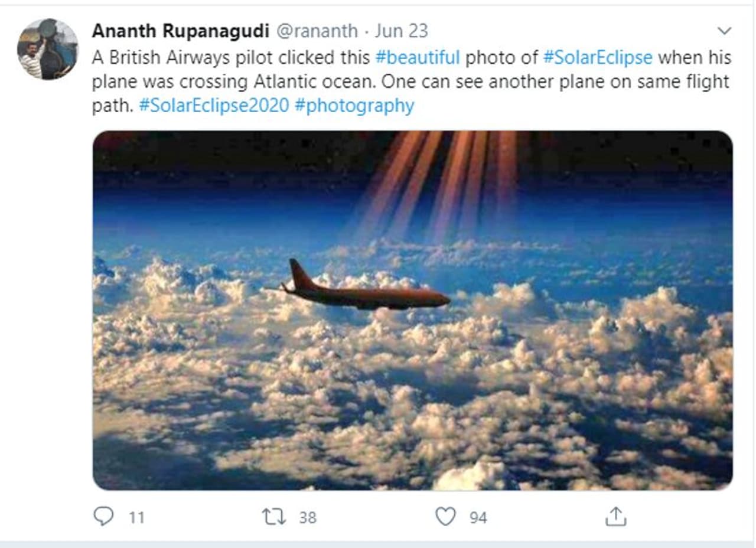Click the reply speech bubble icon

point(103,517)
